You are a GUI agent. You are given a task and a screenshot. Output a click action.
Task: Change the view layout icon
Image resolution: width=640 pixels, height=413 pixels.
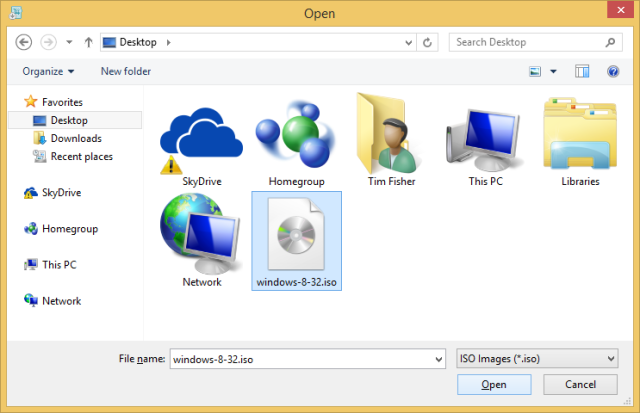[535, 72]
